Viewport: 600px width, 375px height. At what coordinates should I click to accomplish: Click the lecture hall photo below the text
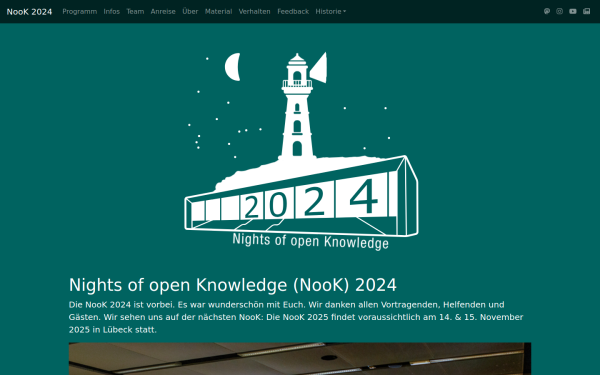pyautogui.click(x=300, y=359)
